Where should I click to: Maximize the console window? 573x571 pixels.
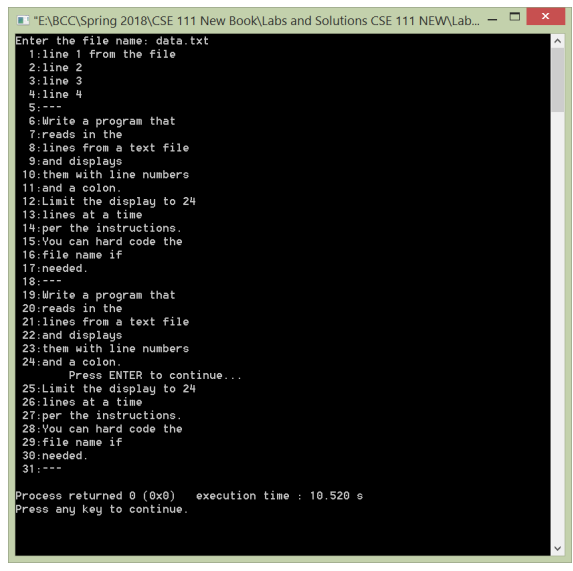click(x=515, y=17)
